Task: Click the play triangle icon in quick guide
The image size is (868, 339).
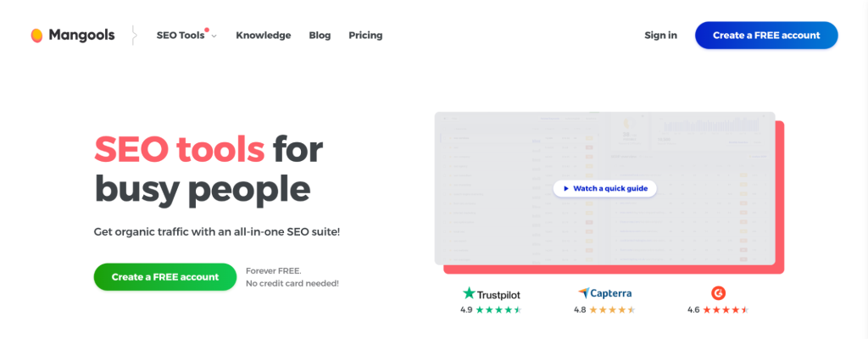Action: [566, 188]
